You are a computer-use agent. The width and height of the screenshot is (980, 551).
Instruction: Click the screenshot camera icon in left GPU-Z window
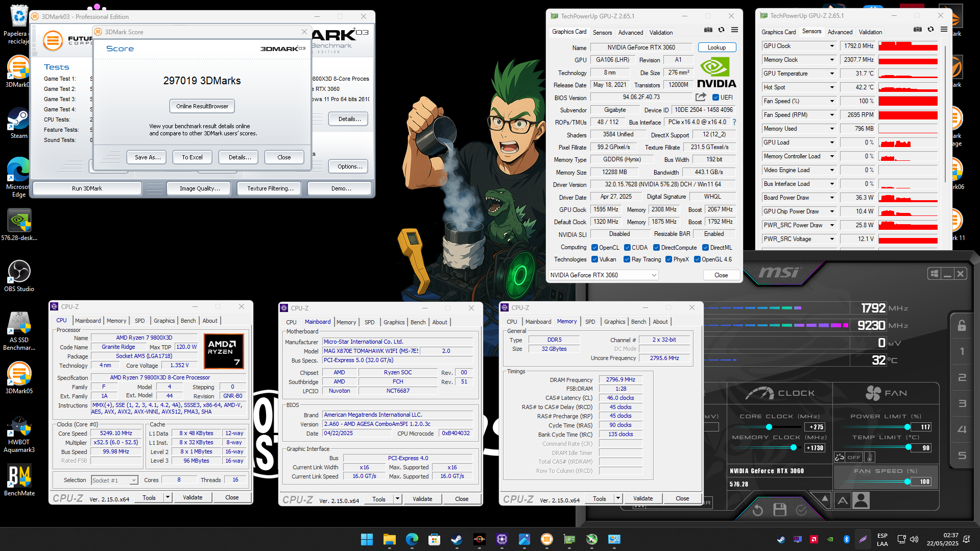[708, 30]
